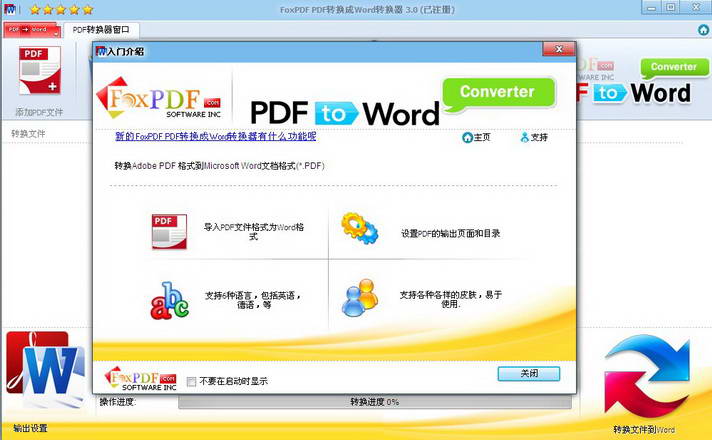The height and width of the screenshot is (440, 712).
Task: Click the two-users skins icon
Action: pyautogui.click(x=360, y=297)
